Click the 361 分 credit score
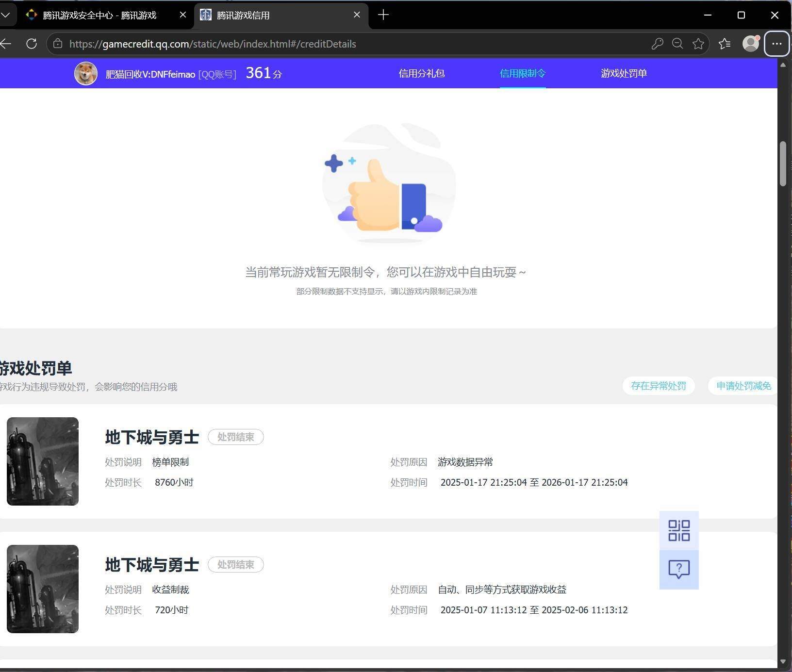The image size is (792, 672). 264,73
